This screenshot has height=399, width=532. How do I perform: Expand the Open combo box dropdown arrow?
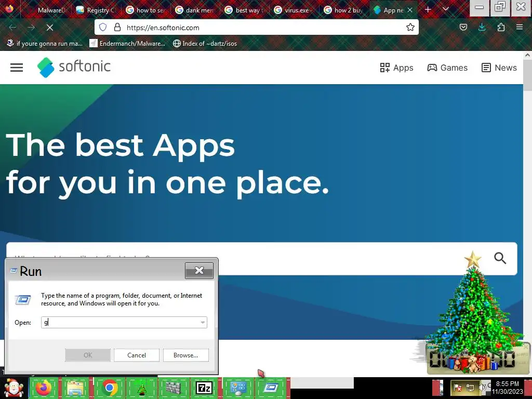click(203, 322)
